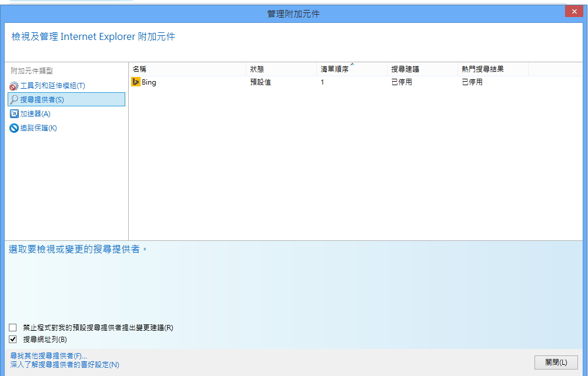Click the magnifier icon for 搜尋提供者
Image resolution: width=588 pixels, height=376 pixels.
coord(14,100)
